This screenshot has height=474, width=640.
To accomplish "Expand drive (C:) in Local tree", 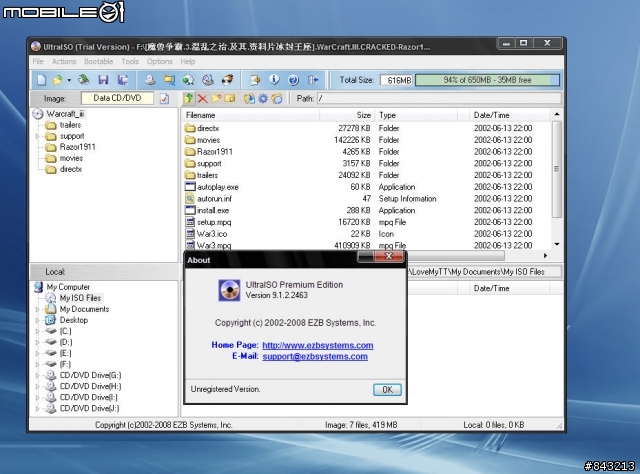I will click(x=38, y=331).
